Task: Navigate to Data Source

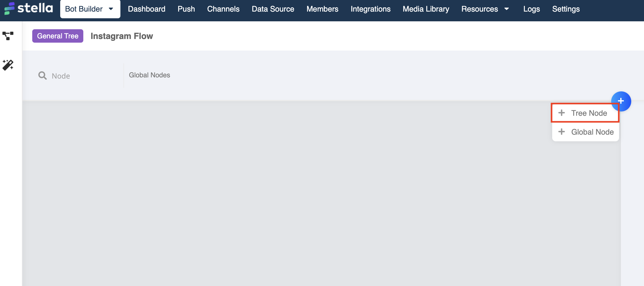Action: point(273,9)
